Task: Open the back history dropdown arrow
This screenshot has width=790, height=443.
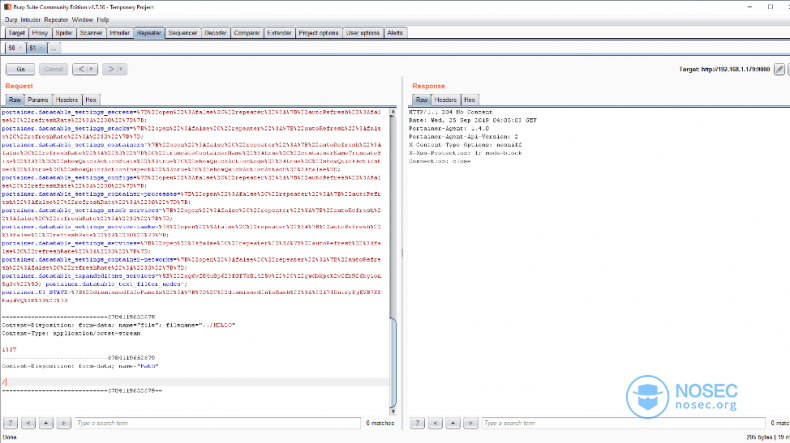Action: (x=92, y=69)
